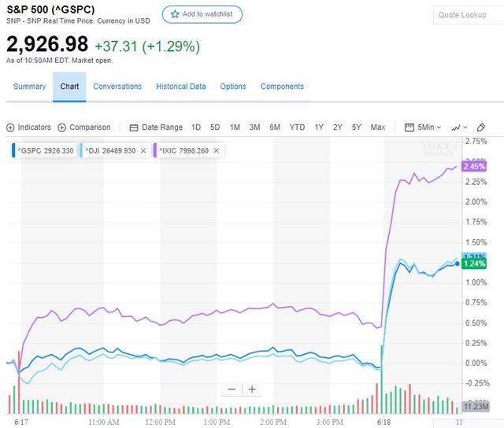
Task: Click the blue endpoint dot on S&P line
Action: pyautogui.click(x=457, y=264)
